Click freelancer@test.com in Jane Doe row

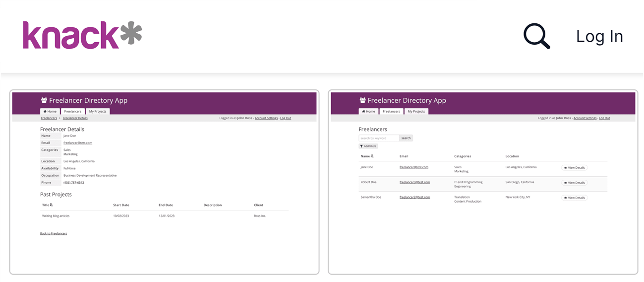(414, 167)
